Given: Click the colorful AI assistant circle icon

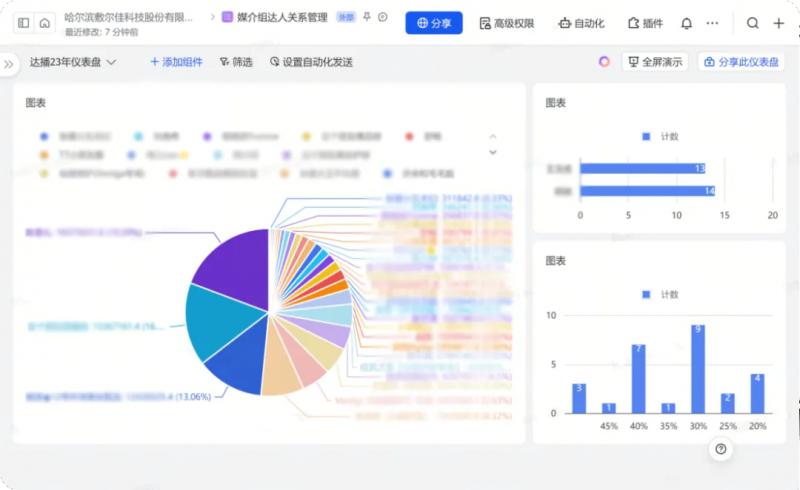Looking at the screenshot, I should (x=604, y=62).
